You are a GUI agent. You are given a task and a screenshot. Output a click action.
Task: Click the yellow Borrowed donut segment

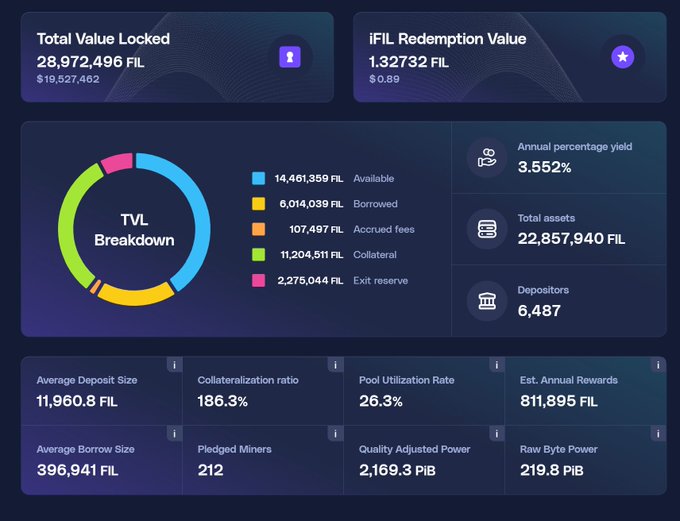point(135,296)
